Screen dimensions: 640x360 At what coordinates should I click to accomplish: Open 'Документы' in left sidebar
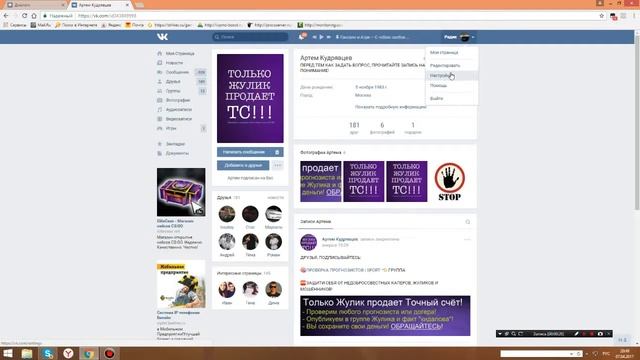pos(177,153)
